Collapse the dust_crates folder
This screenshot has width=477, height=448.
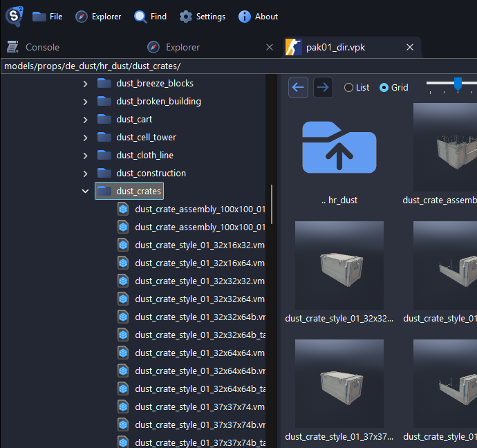tap(85, 192)
